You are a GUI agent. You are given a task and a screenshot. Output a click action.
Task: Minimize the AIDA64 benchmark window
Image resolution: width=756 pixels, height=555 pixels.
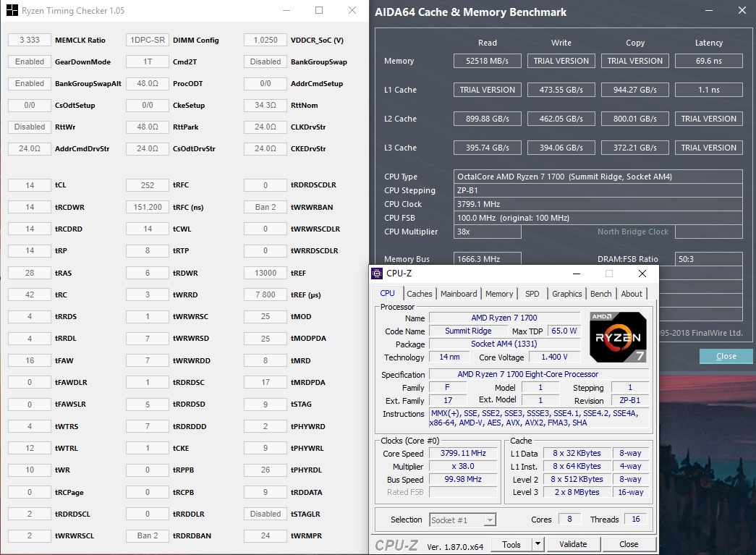click(709, 10)
